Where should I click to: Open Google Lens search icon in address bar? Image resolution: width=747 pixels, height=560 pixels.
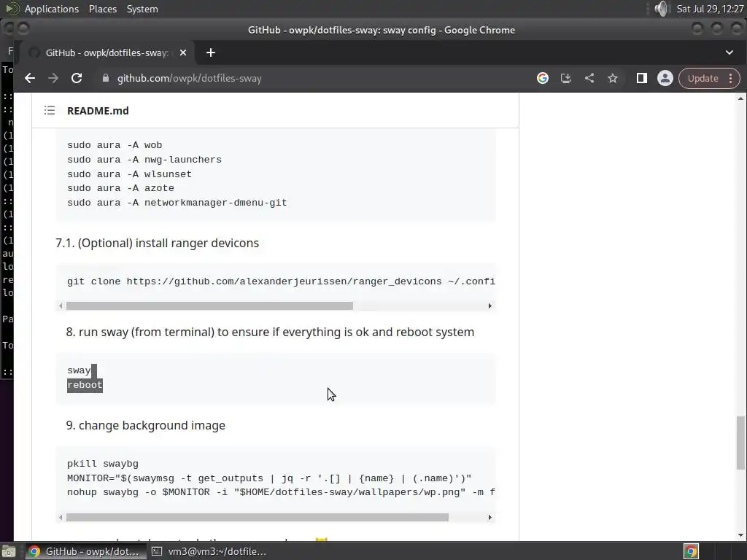(x=543, y=78)
